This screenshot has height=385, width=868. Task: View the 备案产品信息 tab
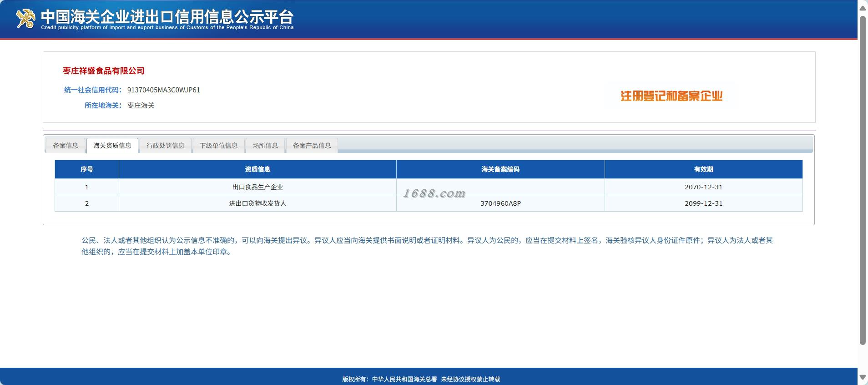pos(312,146)
